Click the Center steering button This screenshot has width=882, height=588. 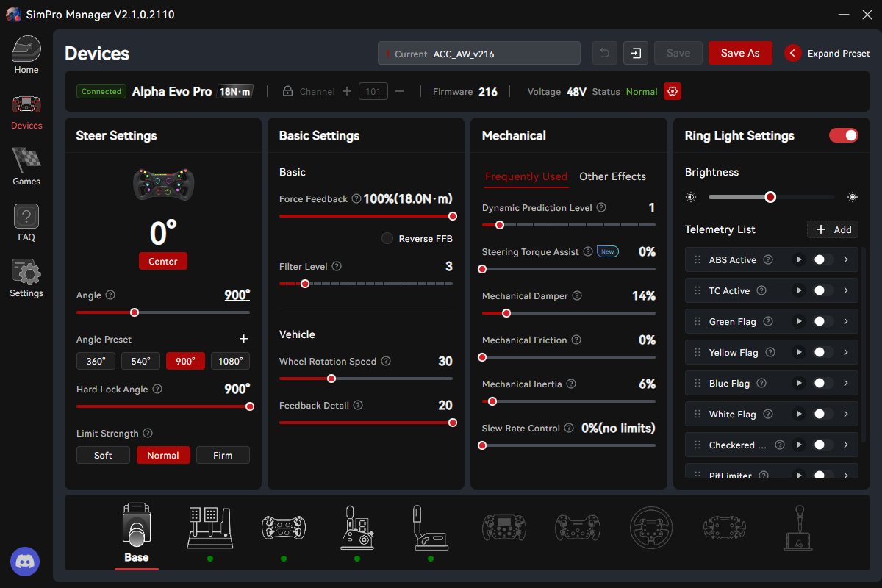(163, 261)
